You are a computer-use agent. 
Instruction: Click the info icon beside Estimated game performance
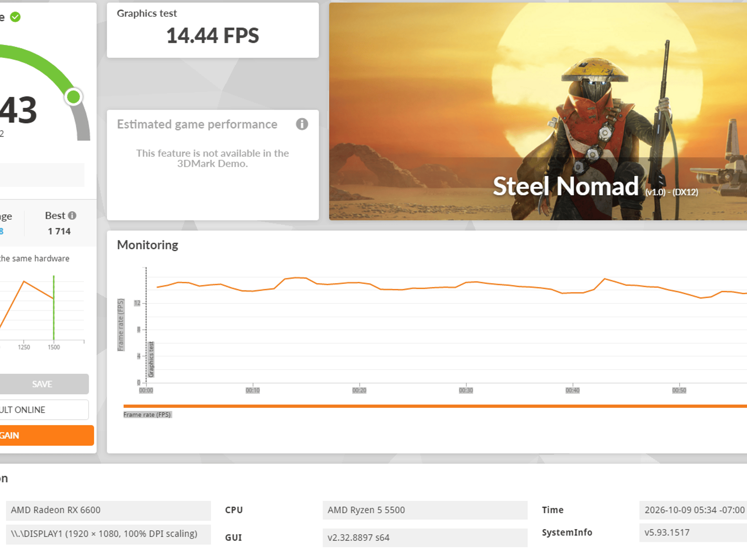(302, 124)
